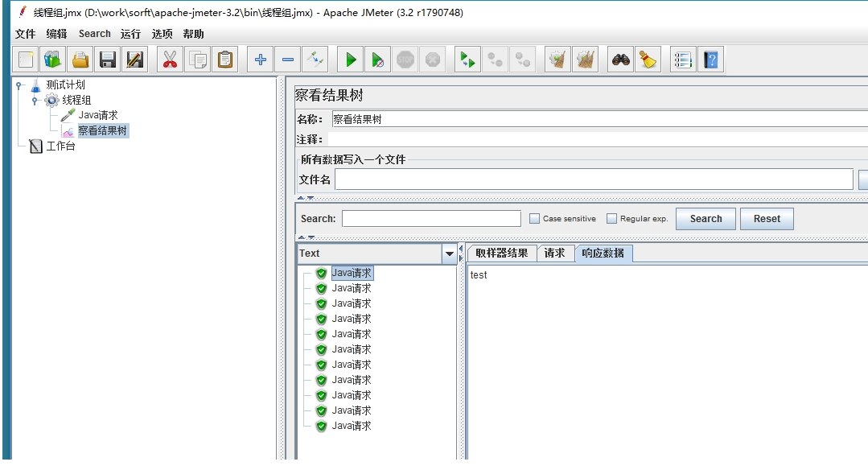Open the 运行 menu
The width and height of the screenshot is (868, 470).
(130, 34)
